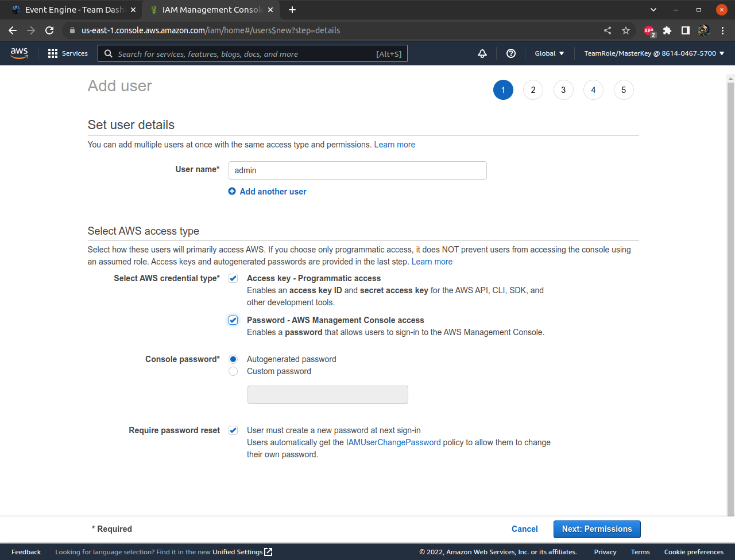Open the notifications bell

point(482,53)
